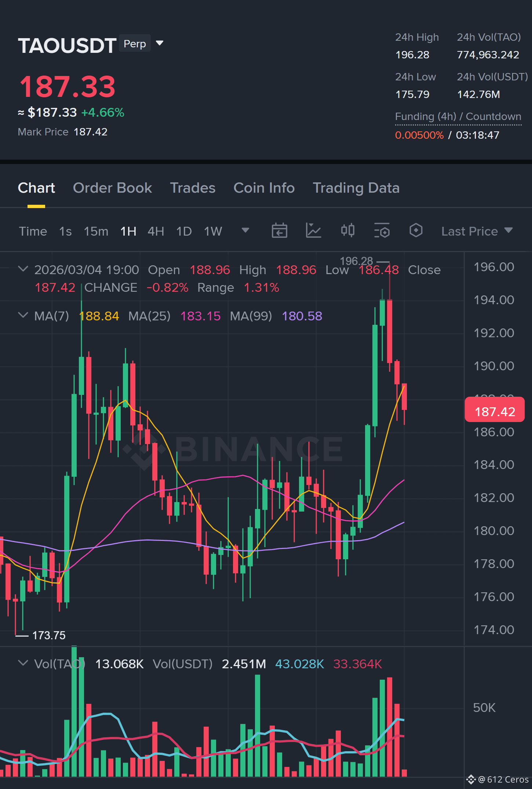
Task: Switch to the Order Book tab
Action: tap(112, 188)
